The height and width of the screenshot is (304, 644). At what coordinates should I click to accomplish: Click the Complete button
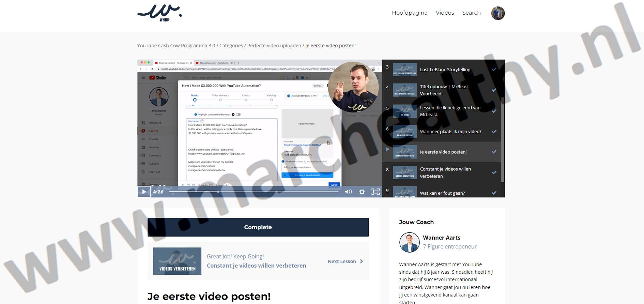click(258, 227)
